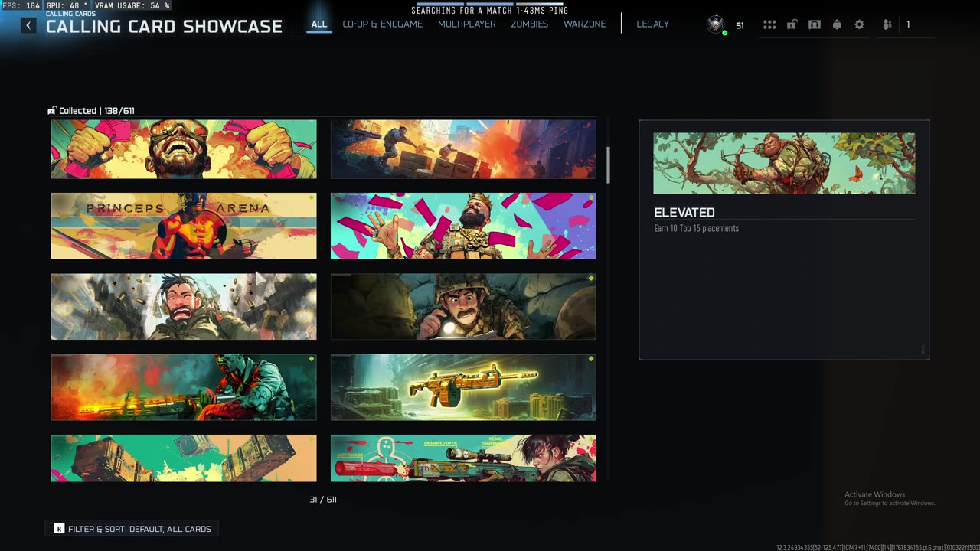This screenshot has width=980, height=551.
Task: Open the voice chat headset icon
Action: pos(815,24)
